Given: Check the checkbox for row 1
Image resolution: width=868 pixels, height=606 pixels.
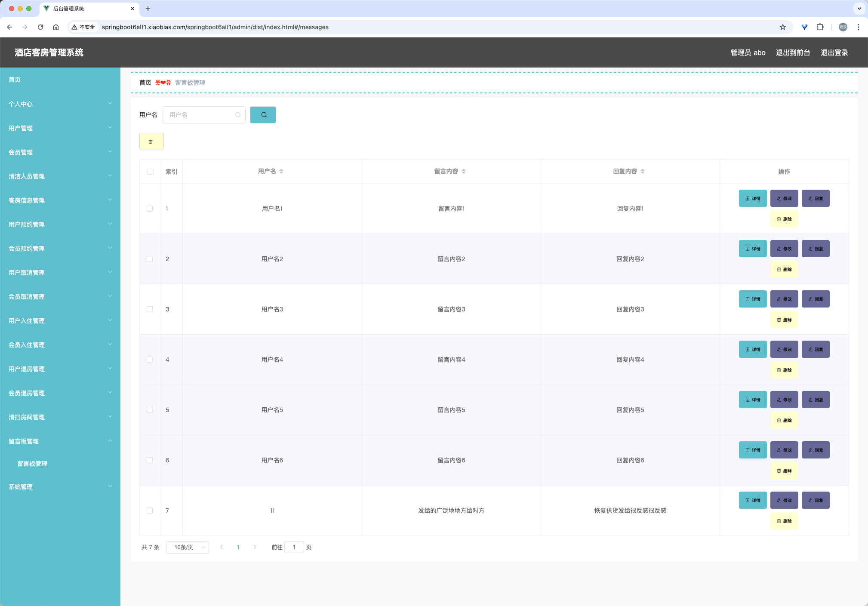Looking at the screenshot, I should point(150,209).
